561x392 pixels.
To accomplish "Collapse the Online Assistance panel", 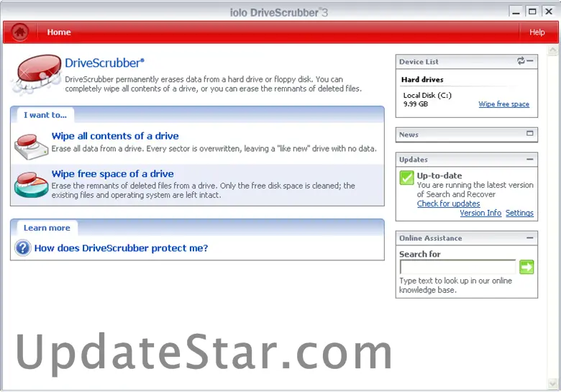I will [x=530, y=237].
